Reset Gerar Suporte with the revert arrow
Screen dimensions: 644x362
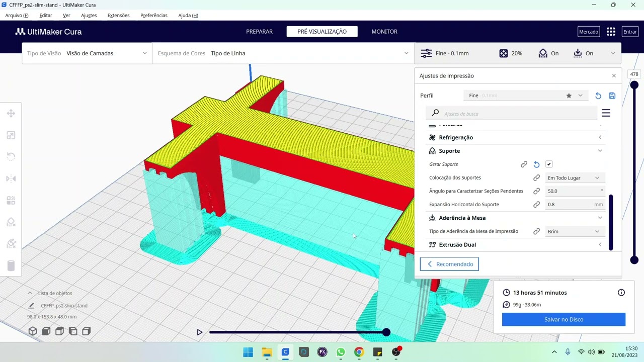[536, 164]
